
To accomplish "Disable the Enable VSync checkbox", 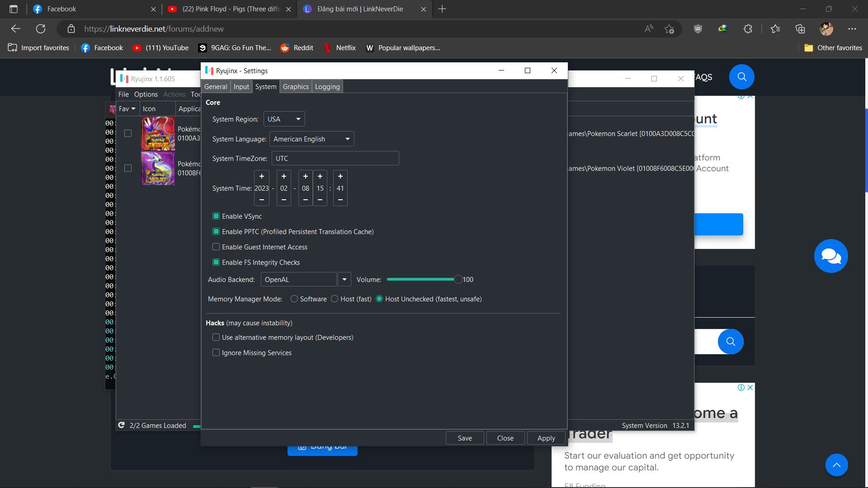I will [x=216, y=216].
